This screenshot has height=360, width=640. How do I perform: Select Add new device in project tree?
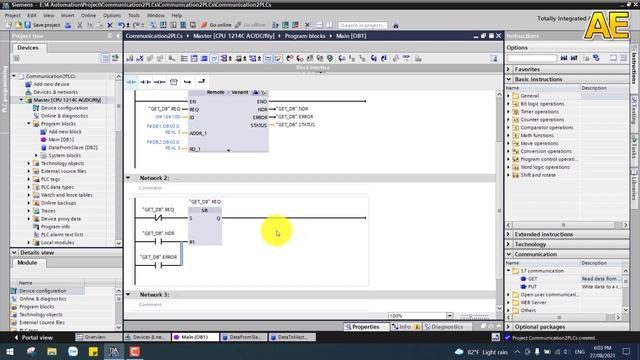[x=51, y=84]
